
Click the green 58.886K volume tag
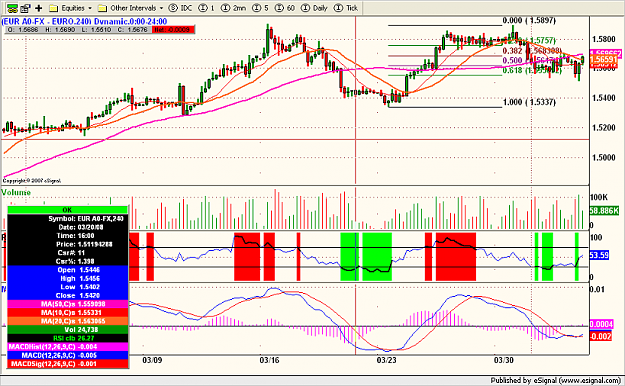tap(604, 211)
